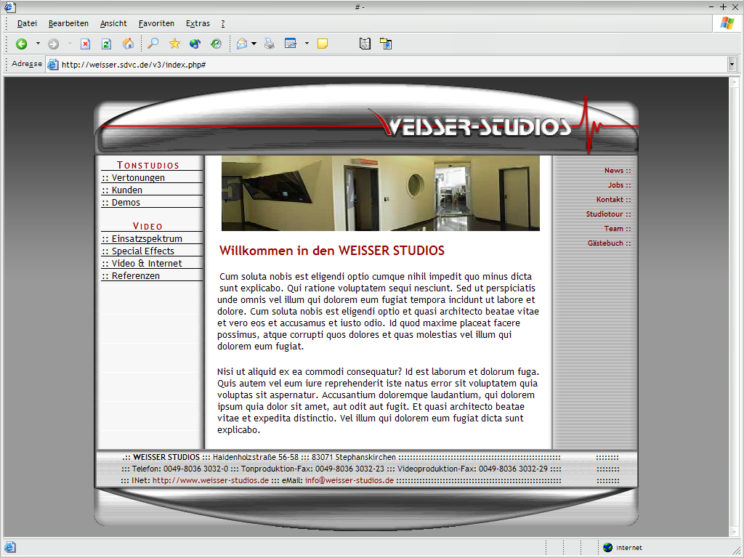The height and width of the screenshot is (558, 744).
Task: Refresh the page with the green reload icon
Action: [106, 44]
